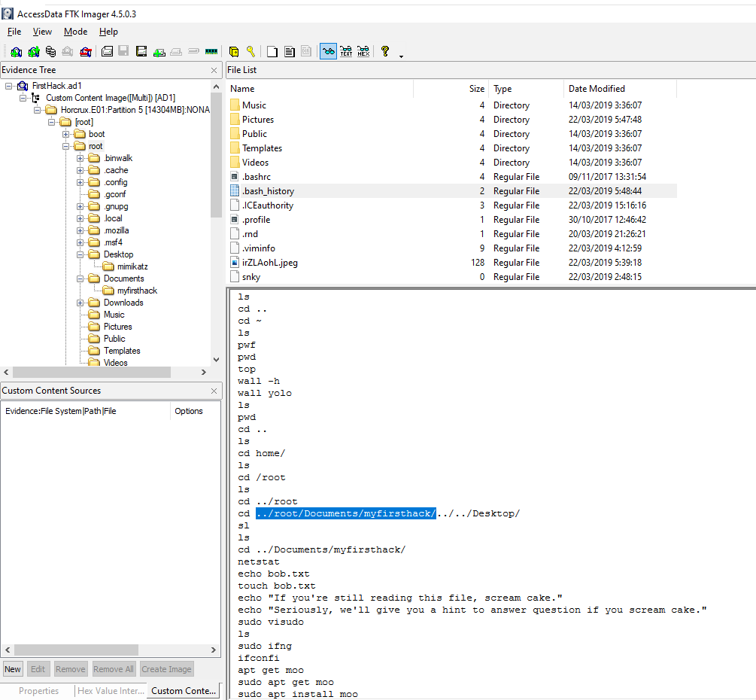Expand the Downloads folder tree node
Screen dimensions: 756x700
coord(80,303)
